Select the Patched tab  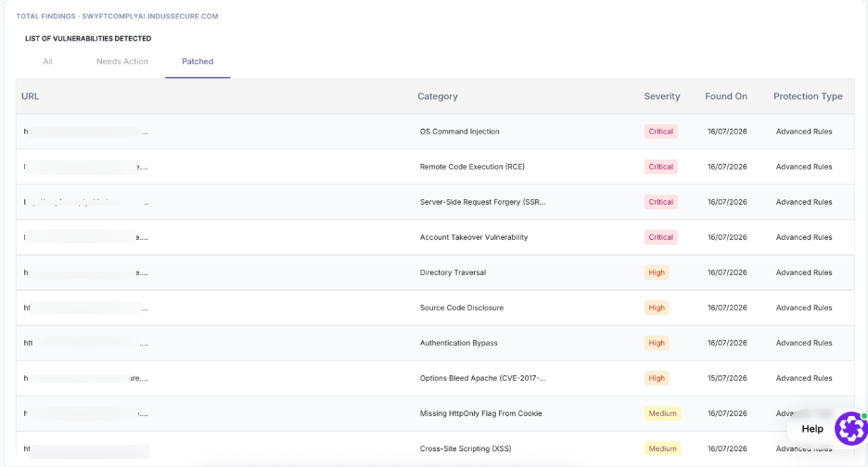coord(198,61)
